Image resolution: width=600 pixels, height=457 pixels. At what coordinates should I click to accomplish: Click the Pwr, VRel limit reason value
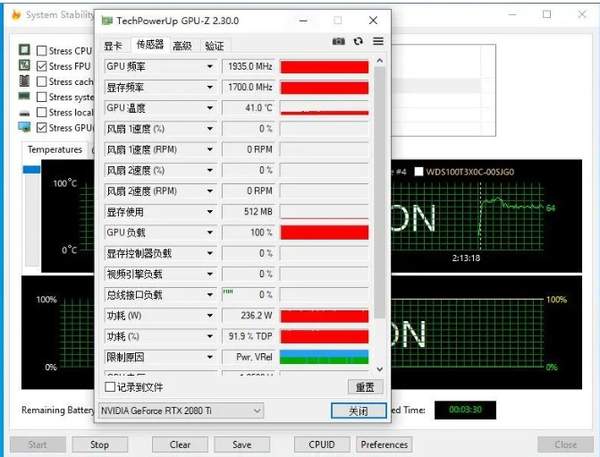[x=250, y=357]
